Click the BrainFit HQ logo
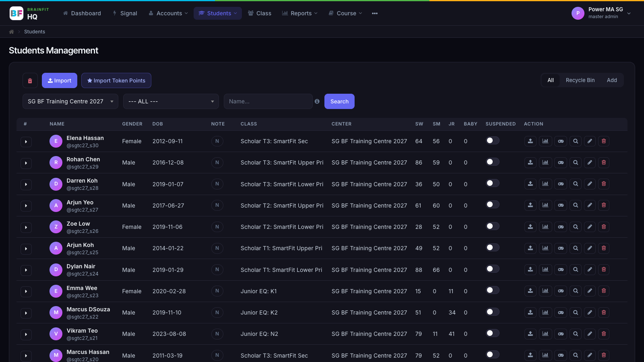This screenshot has height=362, width=644. point(29,13)
